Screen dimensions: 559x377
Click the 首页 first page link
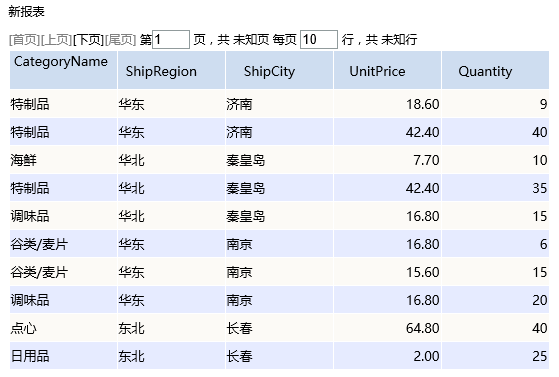click(x=25, y=40)
